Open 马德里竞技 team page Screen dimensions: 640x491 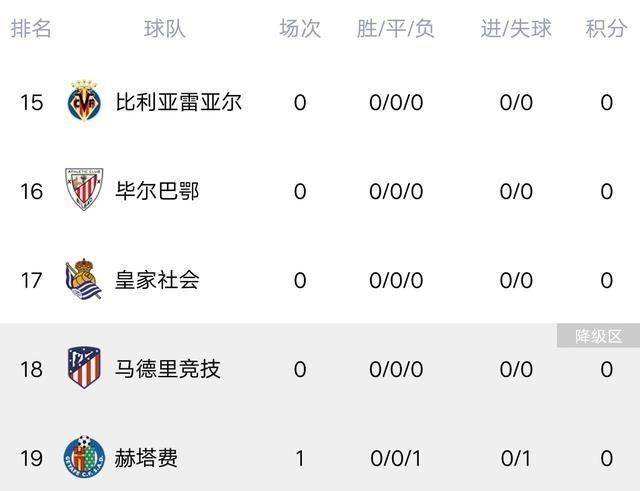[x=168, y=369]
